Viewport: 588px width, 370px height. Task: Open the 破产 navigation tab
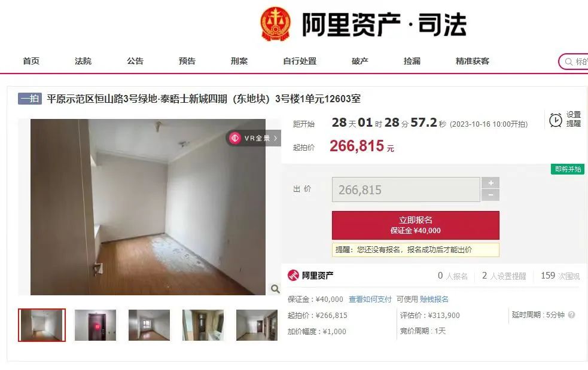[x=359, y=61]
